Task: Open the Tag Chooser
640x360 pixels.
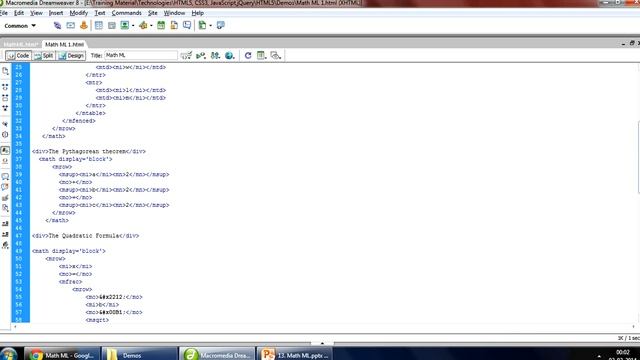Action: pyautogui.click(x=220, y=25)
